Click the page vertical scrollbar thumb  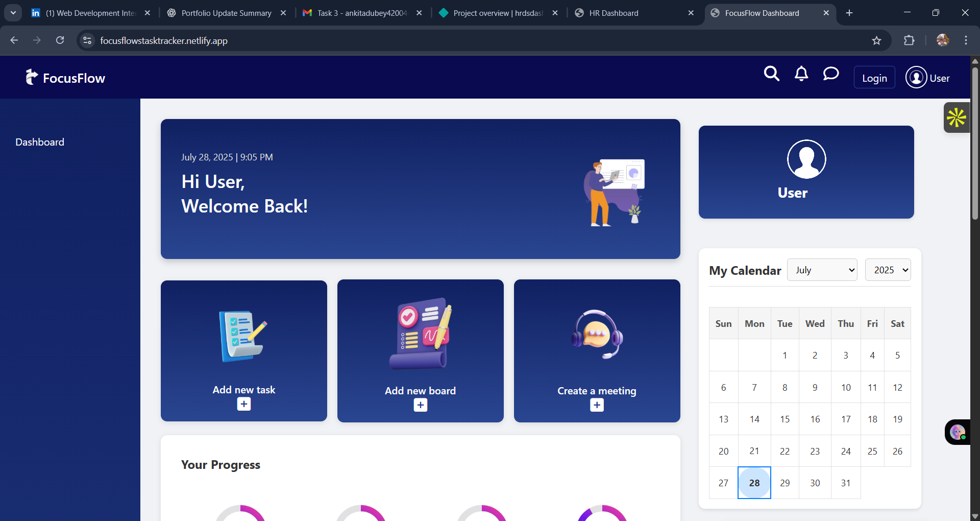coord(975,143)
